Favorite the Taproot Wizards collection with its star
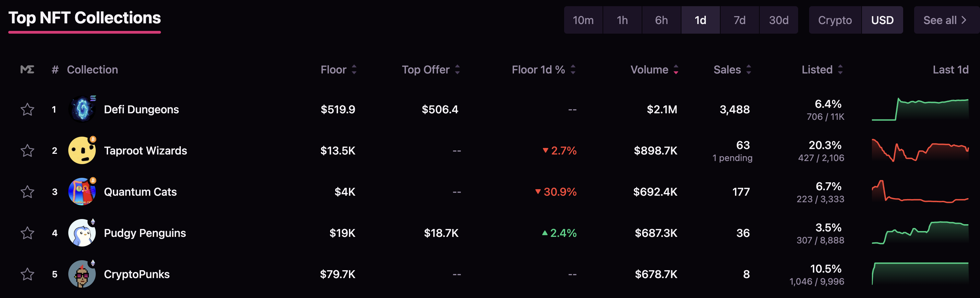 [27, 151]
